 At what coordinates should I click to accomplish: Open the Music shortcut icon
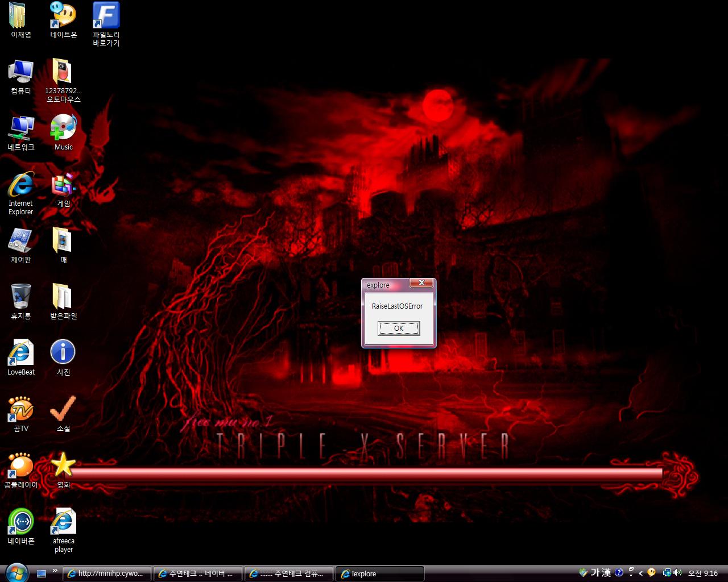point(63,132)
